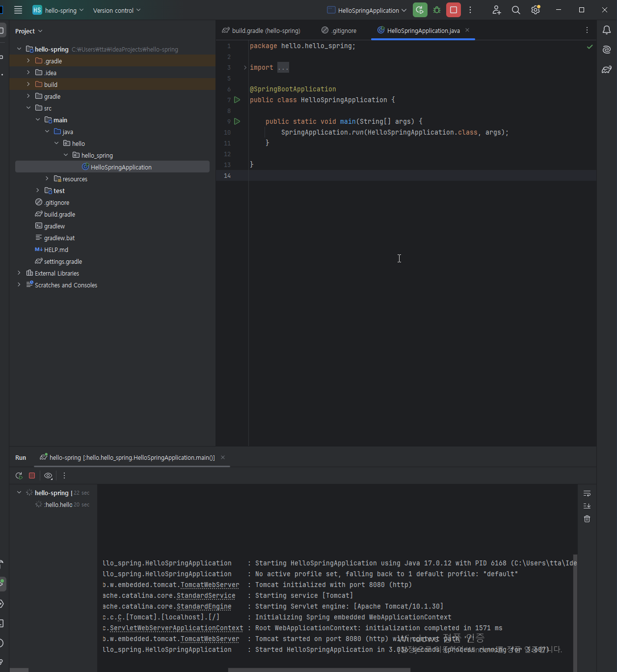
Task: Click StandardService link in console
Action: [206, 595]
